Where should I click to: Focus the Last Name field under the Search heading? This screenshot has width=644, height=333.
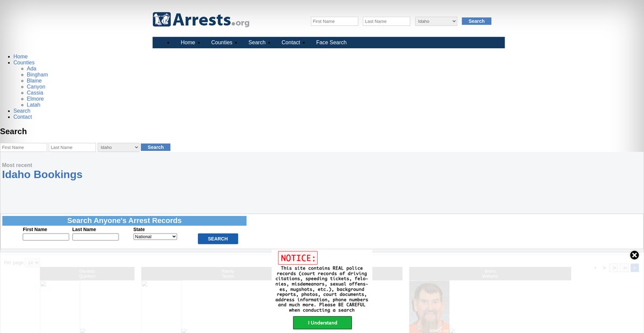pos(72,147)
